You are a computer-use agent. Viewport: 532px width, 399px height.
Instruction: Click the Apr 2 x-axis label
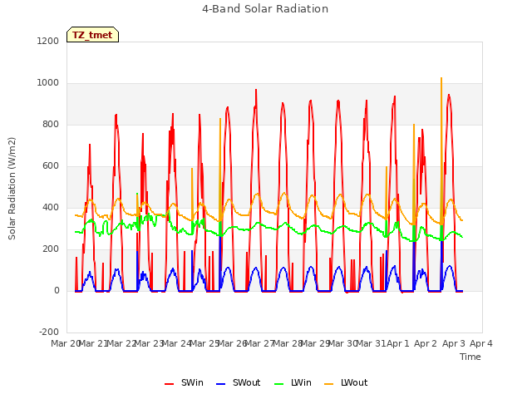[x=426, y=343]
